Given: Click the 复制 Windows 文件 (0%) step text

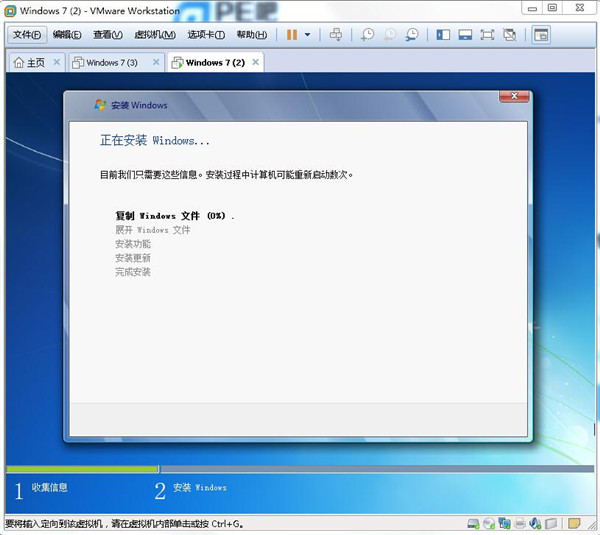Looking at the screenshot, I should point(174,216).
